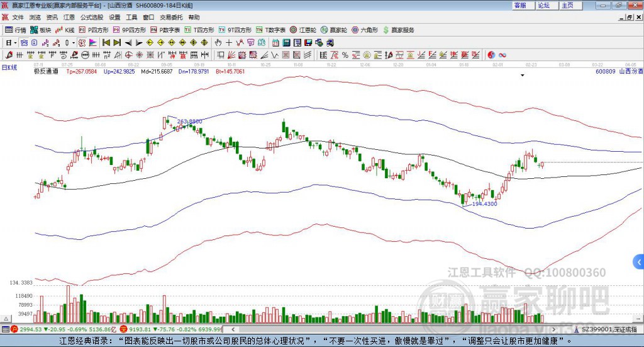Toggle the colored flag indicator button
The image size is (644, 347).
pyautogui.click(x=93, y=43)
